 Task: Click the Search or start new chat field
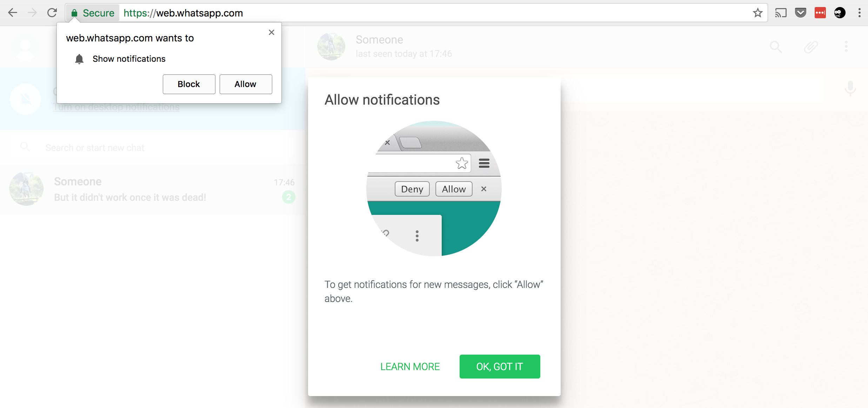153,148
